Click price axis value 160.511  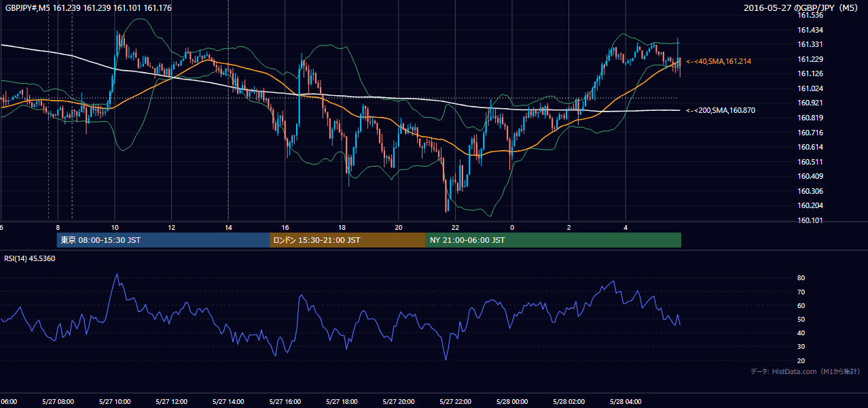coord(810,162)
